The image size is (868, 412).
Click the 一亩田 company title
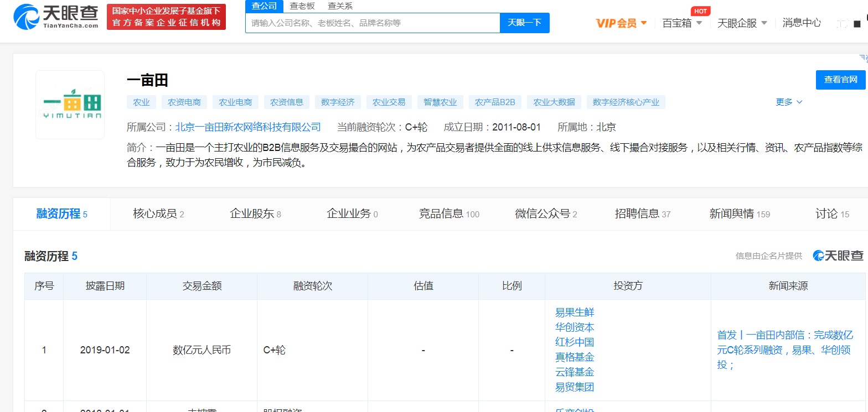point(147,81)
